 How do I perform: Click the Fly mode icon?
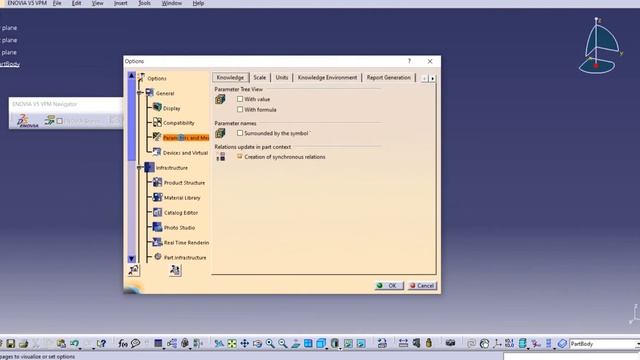[219, 344]
